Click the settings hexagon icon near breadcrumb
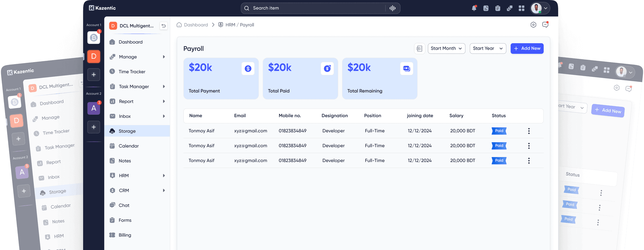This screenshot has width=644, height=250. tap(533, 25)
